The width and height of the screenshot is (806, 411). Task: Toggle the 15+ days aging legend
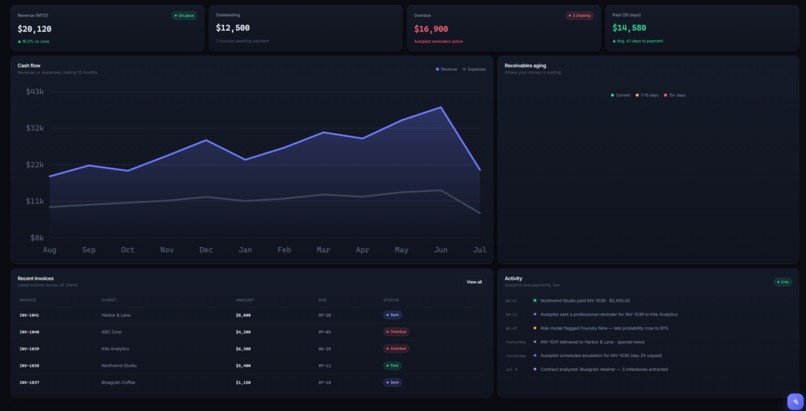pos(675,95)
